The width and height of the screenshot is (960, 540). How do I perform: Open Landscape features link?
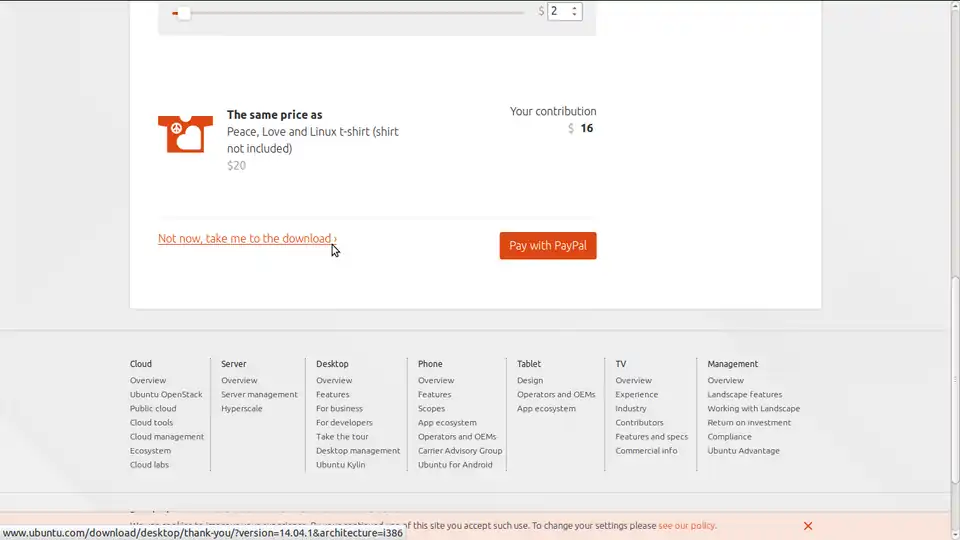pos(744,394)
